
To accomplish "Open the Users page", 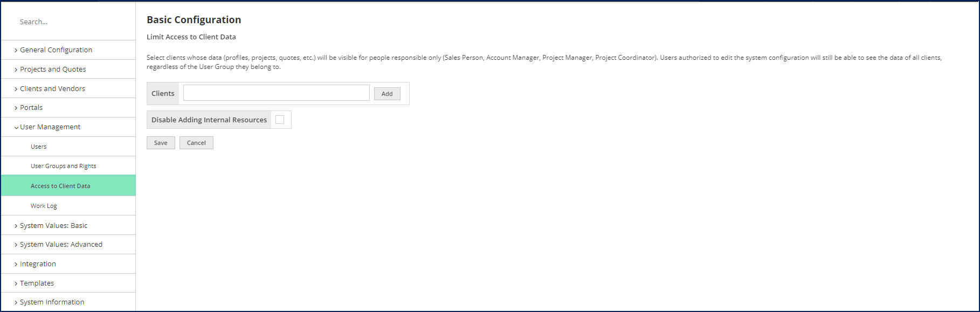I will coord(68,147).
